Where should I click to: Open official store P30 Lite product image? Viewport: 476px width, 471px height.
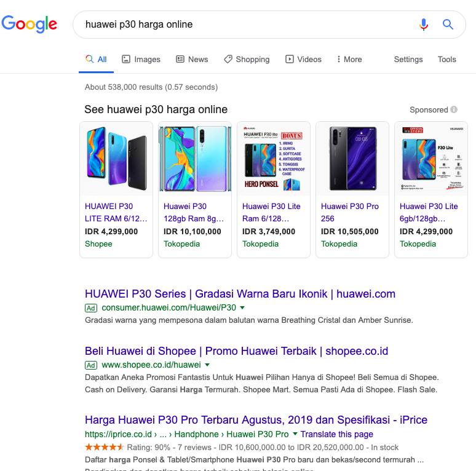pos(431,159)
